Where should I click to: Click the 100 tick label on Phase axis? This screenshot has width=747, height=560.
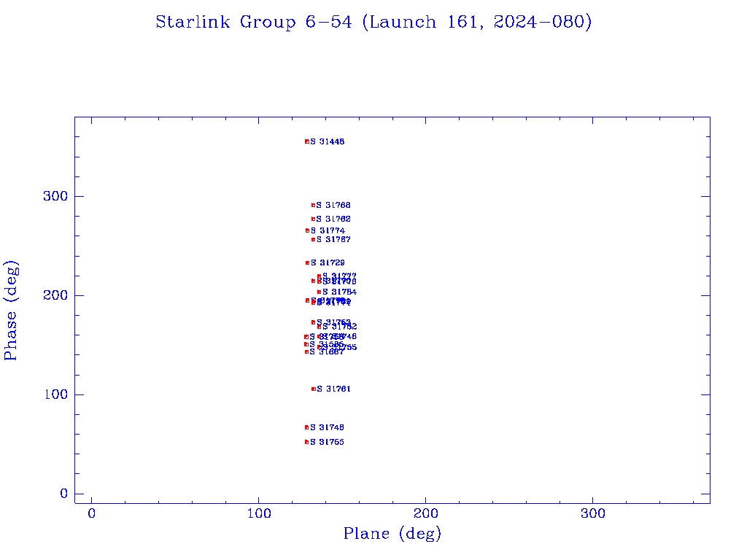coord(56,394)
